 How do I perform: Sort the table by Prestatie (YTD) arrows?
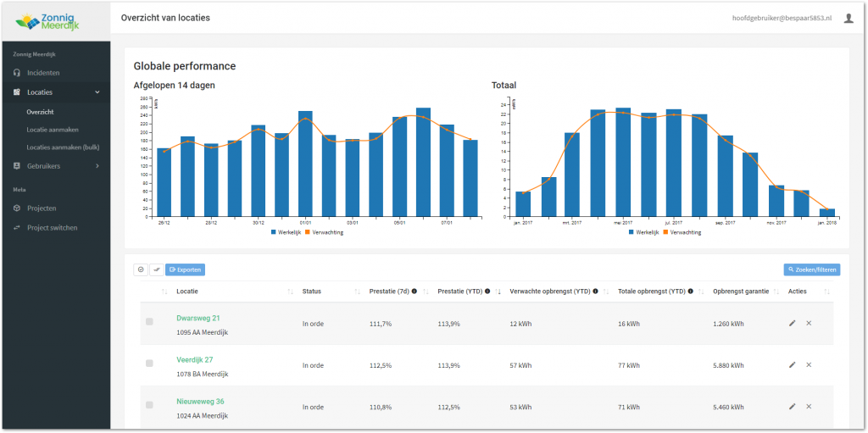[x=498, y=291]
